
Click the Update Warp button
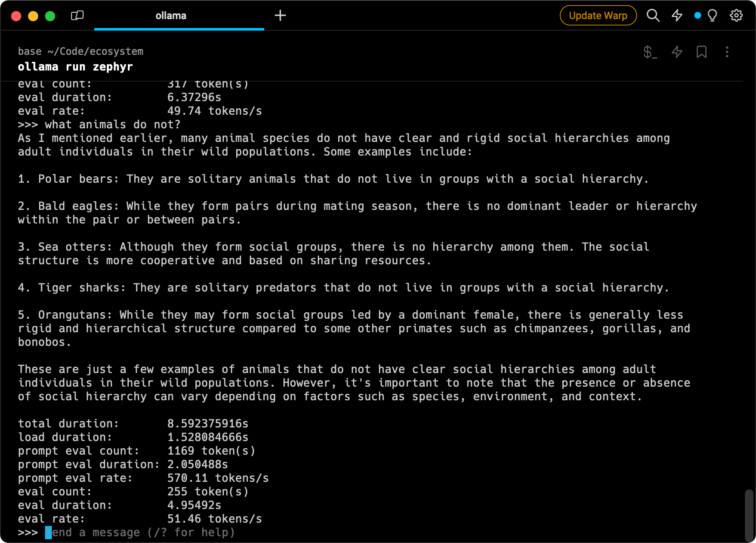pyautogui.click(x=598, y=16)
